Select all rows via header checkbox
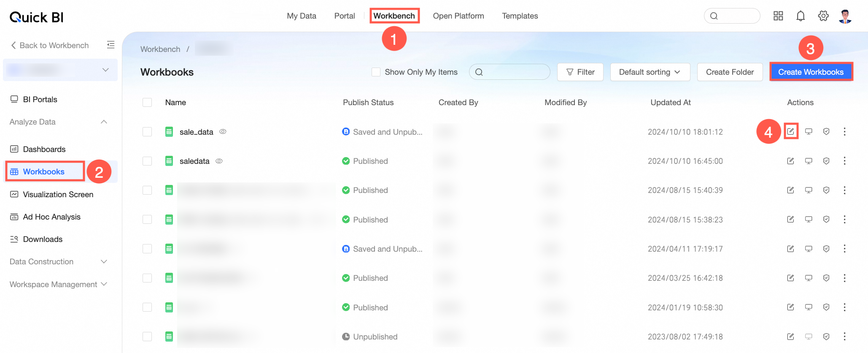Screen dimensions: 868x353 point(147,103)
